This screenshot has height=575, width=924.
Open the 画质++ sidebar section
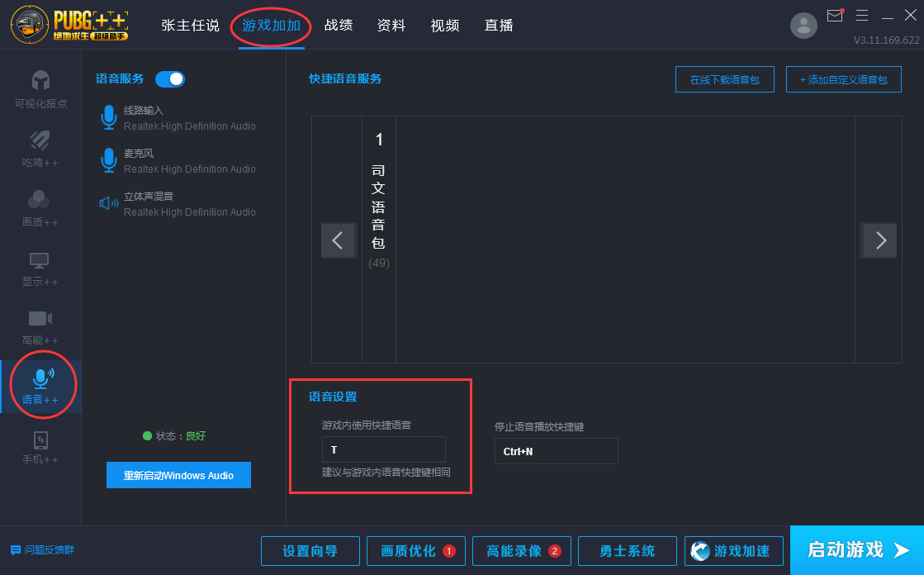tap(40, 209)
